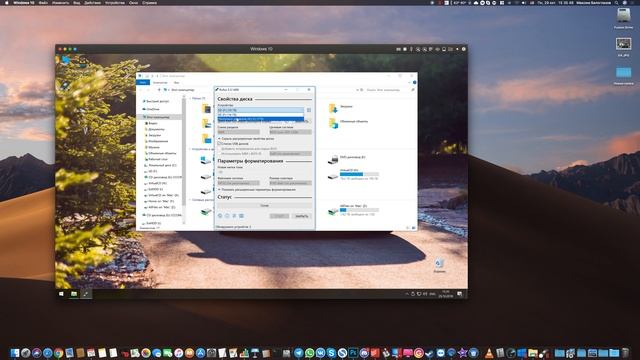Open the Устройство device combo box
This screenshot has width=640, height=360.
click(261, 110)
